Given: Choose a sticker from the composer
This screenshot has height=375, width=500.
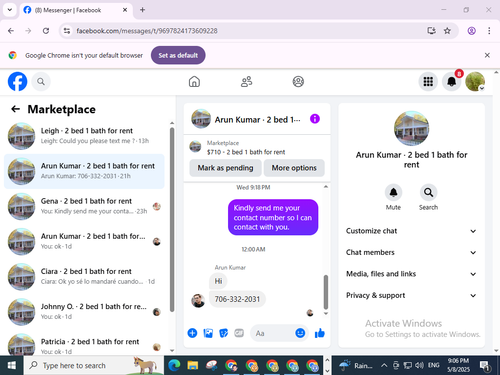Looking at the screenshot, I should (223, 333).
